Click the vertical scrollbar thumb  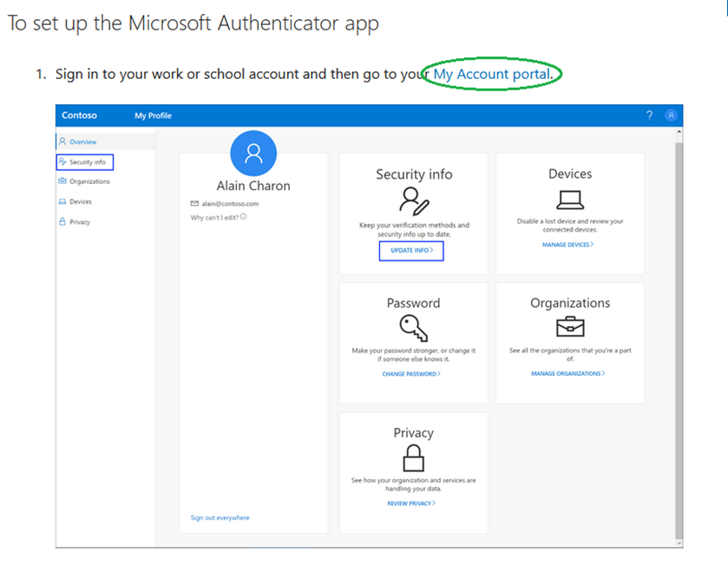pyautogui.click(x=679, y=341)
